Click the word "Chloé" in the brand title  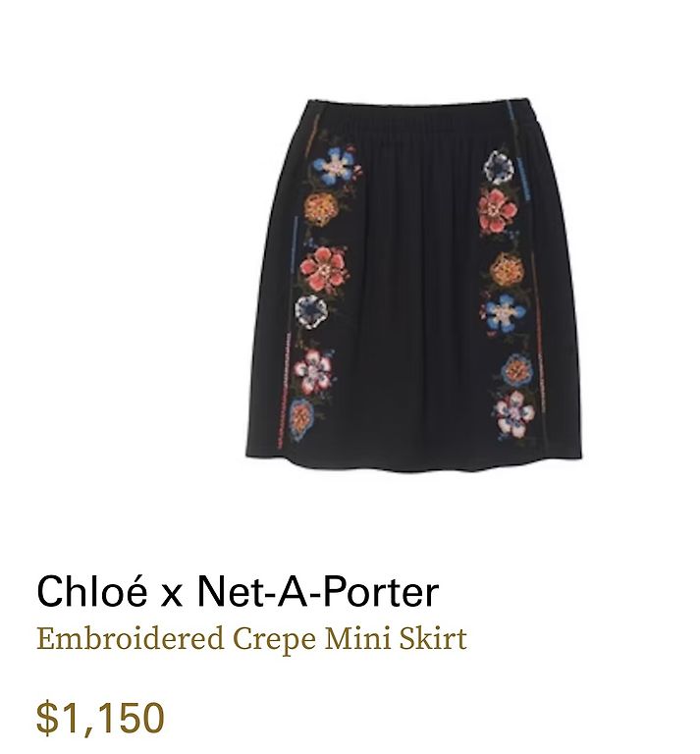coord(92,591)
